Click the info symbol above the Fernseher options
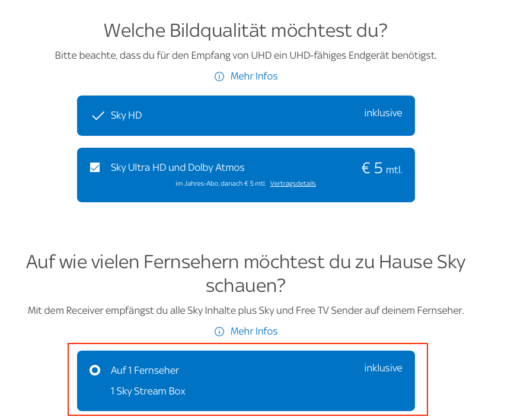This screenshot has width=511, height=420. pos(219,331)
